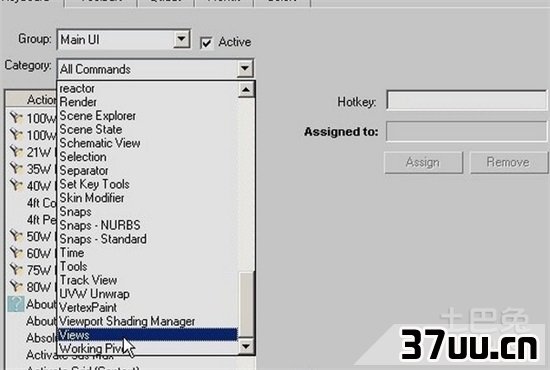The height and width of the screenshot is (370, 550).
Task: Select the 4ft Co action row
Action: 41,203
